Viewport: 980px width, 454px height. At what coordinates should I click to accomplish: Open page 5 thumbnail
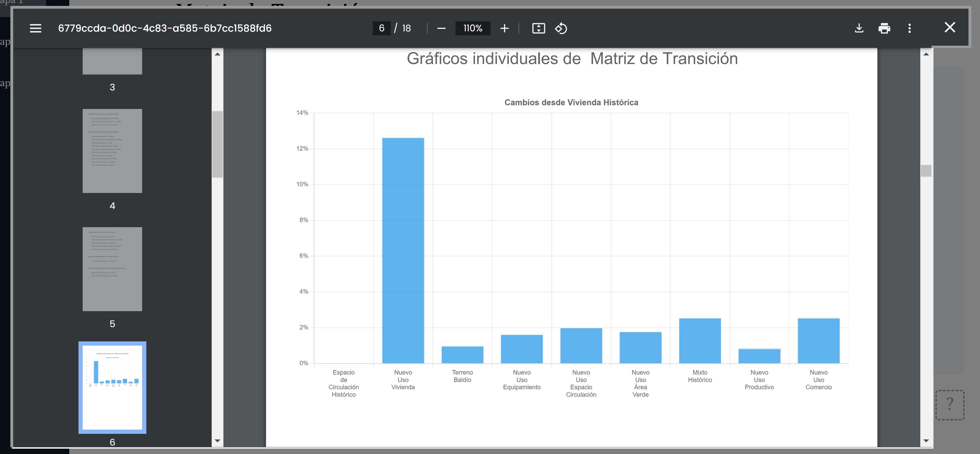pyautogui.click(x=112, y=269)
